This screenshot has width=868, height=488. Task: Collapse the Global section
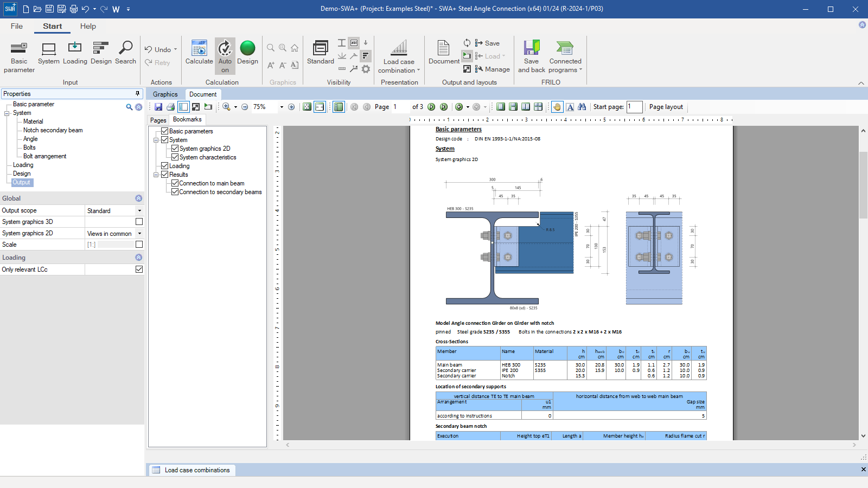coord(138,198)
